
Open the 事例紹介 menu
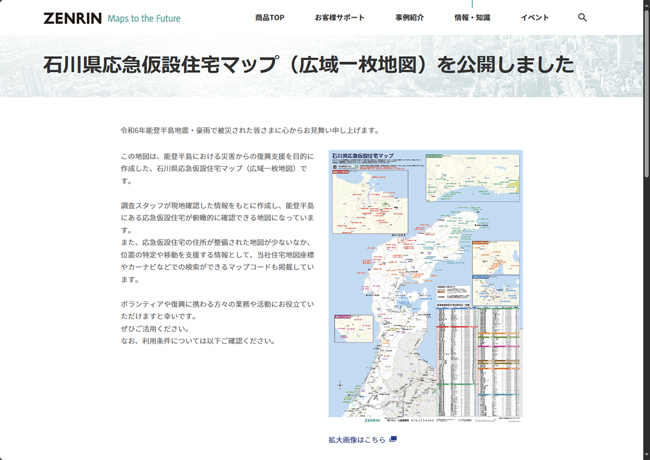[410, 17]
